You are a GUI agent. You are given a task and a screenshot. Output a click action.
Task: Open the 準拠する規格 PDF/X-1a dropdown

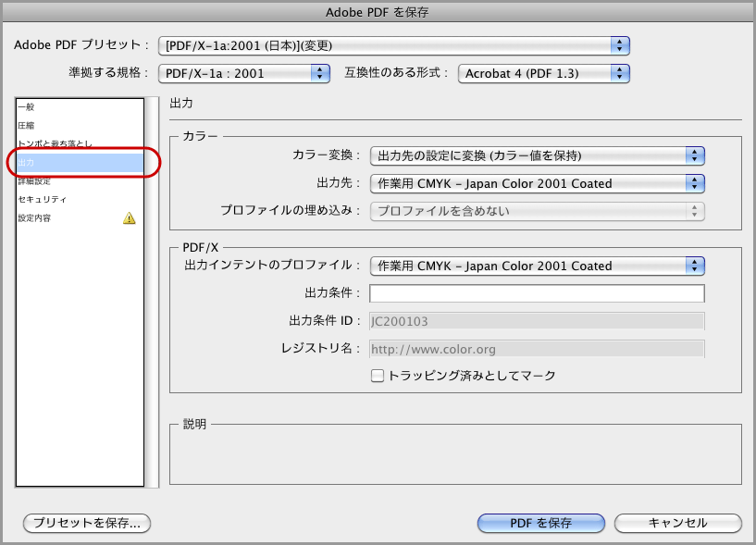(244, 74)
